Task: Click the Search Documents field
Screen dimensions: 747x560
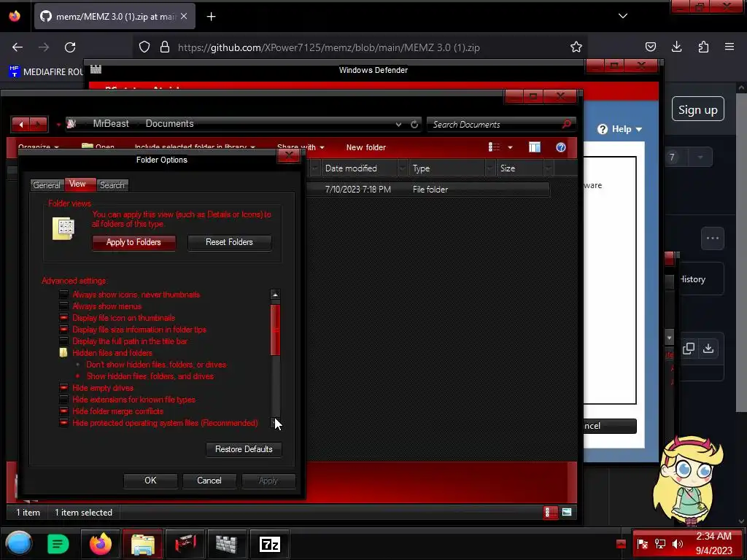Action: coord(495,124)
